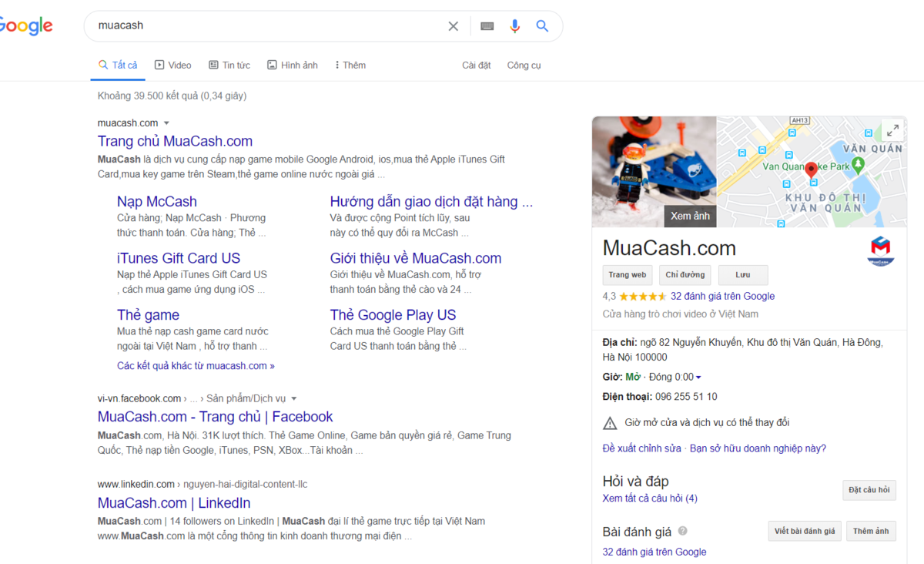Open dropdown arrow next to Facebook result URL

coord(294,399)
